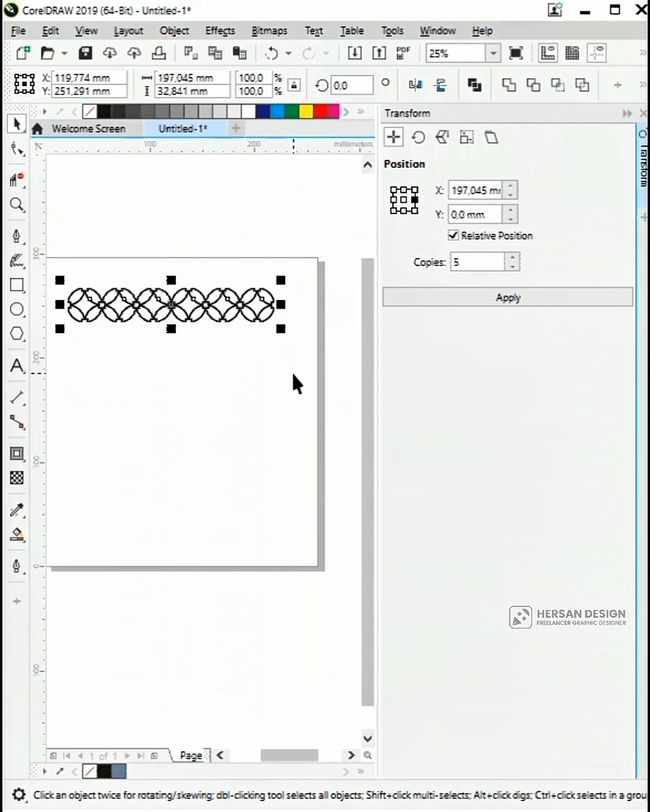Select the Pick tool
Image resolution: width=650 pixels, height=812 pixels.
[x=16, y=124]
